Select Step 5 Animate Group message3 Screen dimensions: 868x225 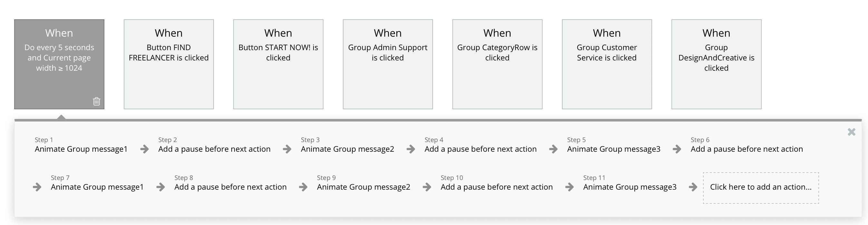[x=613, y=149]
